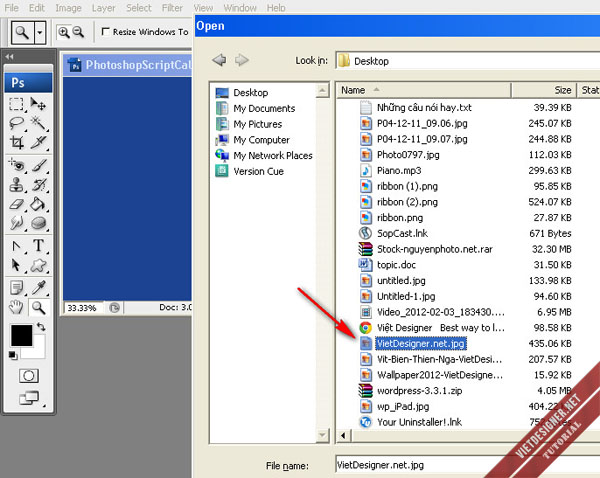Image resolution: width=600 pixels, height=478 pixels.
Task: Open Version Cue in places list
Action: point(250,171)
